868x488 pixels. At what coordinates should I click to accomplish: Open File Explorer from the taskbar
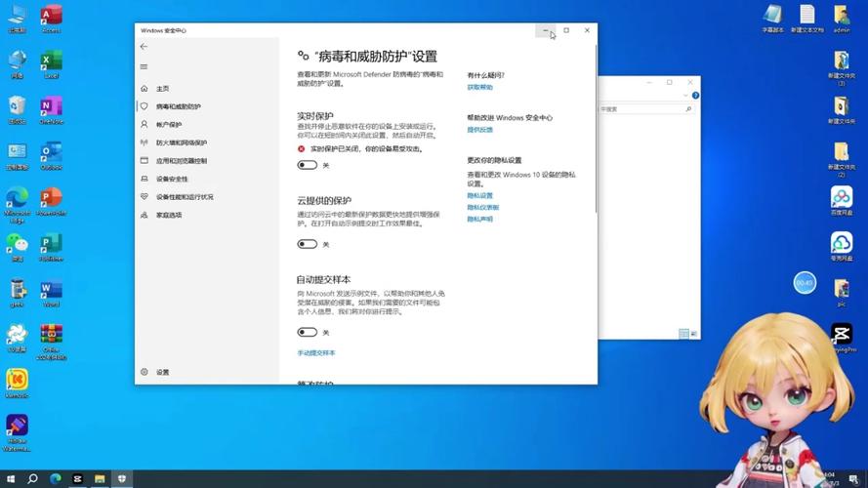[x=100, y=478]
